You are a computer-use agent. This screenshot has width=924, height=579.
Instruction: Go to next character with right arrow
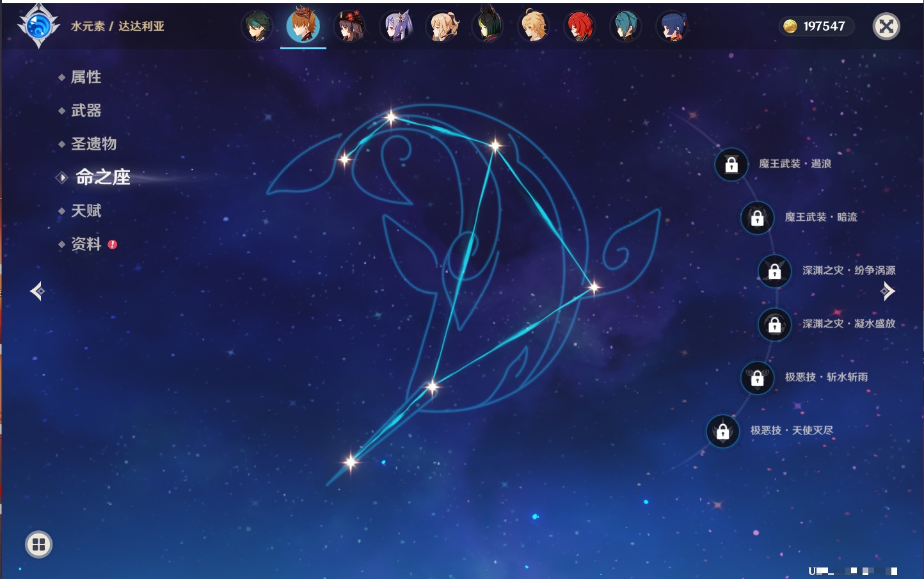click(x=888, y=292)
